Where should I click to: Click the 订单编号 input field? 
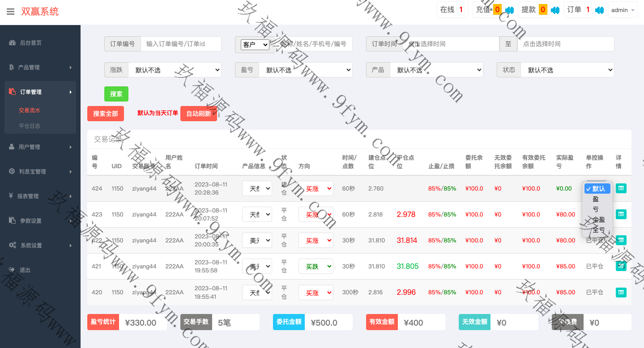181,44
